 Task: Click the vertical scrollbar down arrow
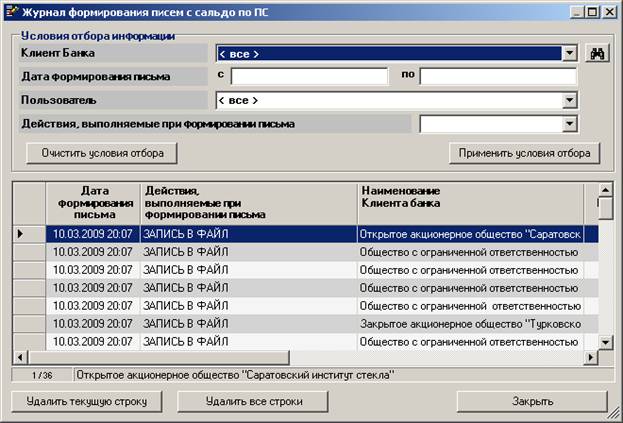point(605,342)
